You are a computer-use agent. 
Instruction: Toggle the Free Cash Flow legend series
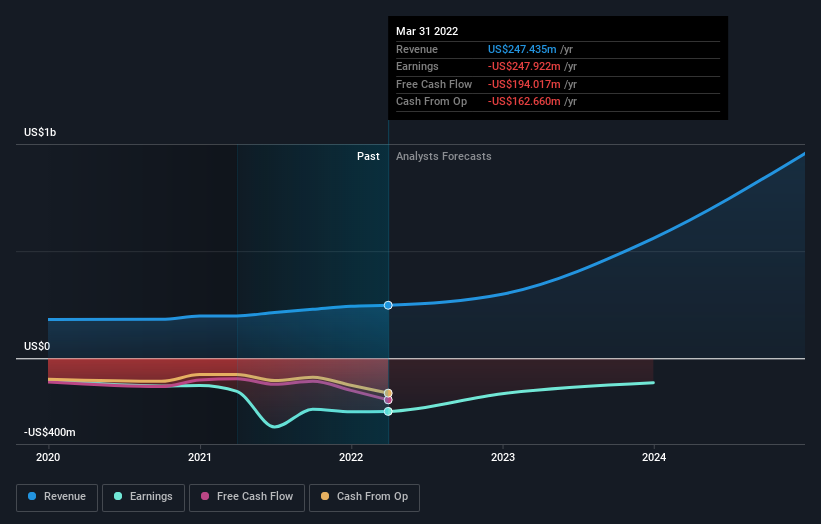(247, 497)
